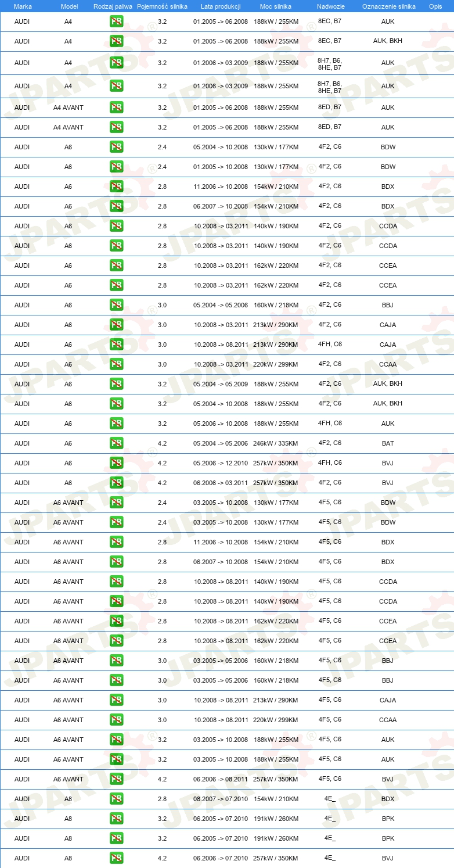The image size is (454, 868).
Task: Select the '06.2006 -> 07.2010' production years cell
Action: pyautogui.click(x=221, y=858)
